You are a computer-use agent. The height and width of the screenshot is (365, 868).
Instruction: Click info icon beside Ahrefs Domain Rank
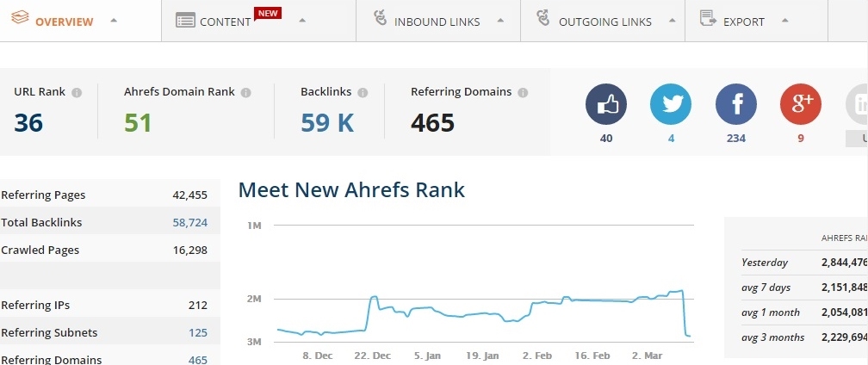[x=246, y=92]
